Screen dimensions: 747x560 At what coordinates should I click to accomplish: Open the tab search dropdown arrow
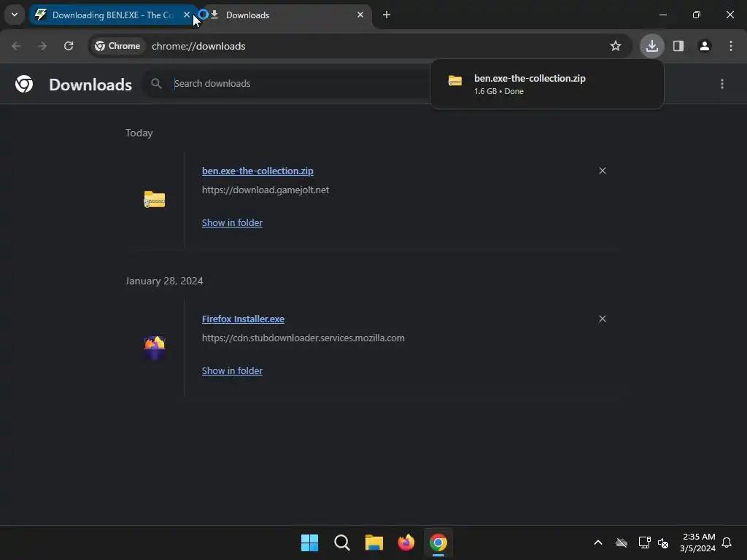coord(15,15)
